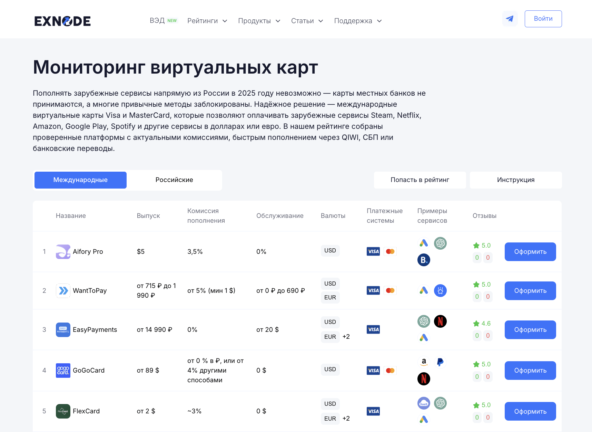Screen dimensions: 592x432
Task: Click Оформить for EasyPayments
Action: coord(530,330)
